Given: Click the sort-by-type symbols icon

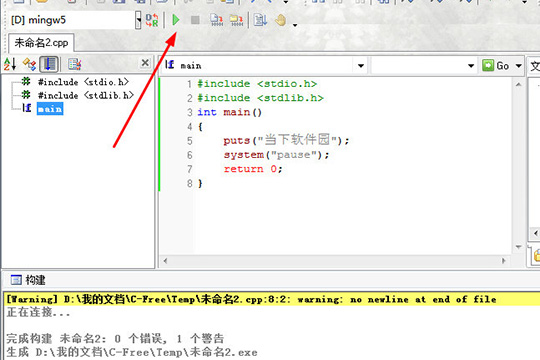Looking at the screenshot, I should pyautogui.click(x=30, y=64).
